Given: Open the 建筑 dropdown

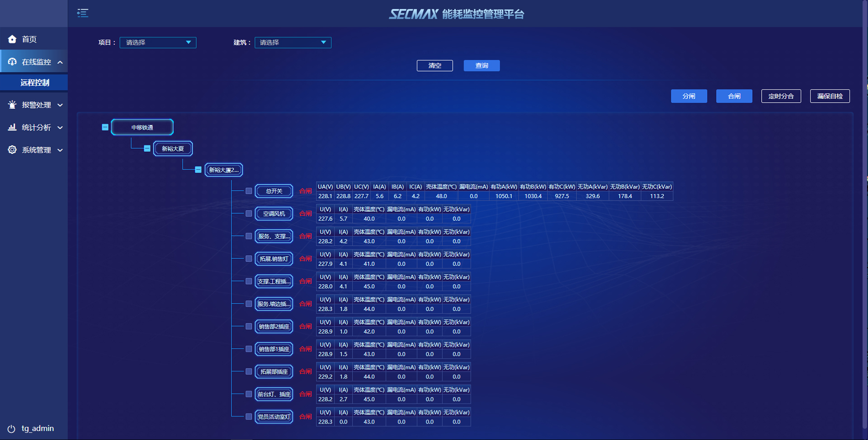Looking at the screenshot, I should point(292,42).
